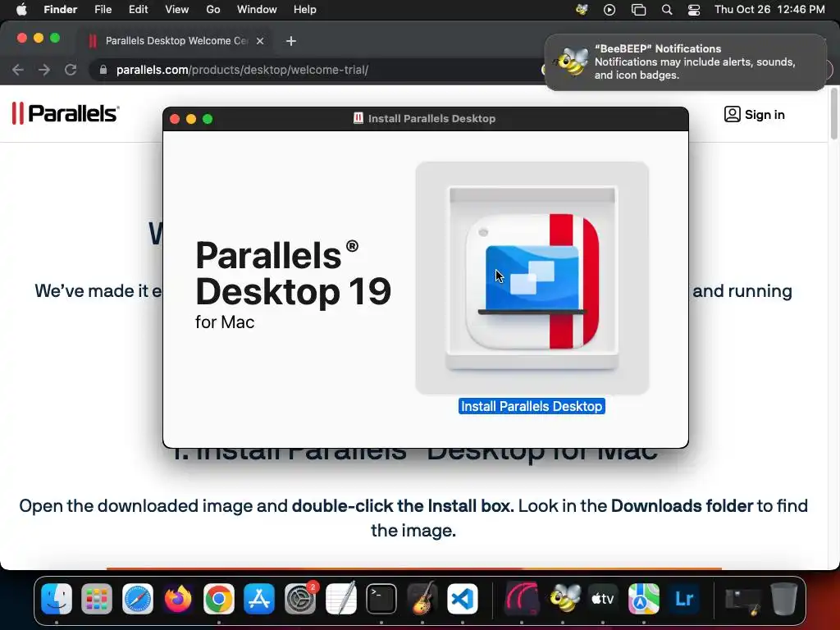Zoom the Install Parallels Desktop window
This screenshot has height=630, width=840.
click(208, 119)
